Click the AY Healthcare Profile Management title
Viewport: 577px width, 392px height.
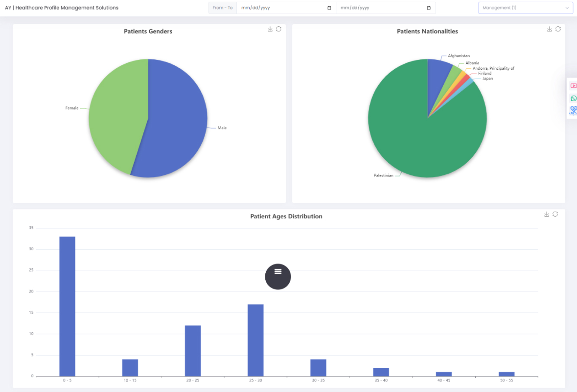[61, 8]
